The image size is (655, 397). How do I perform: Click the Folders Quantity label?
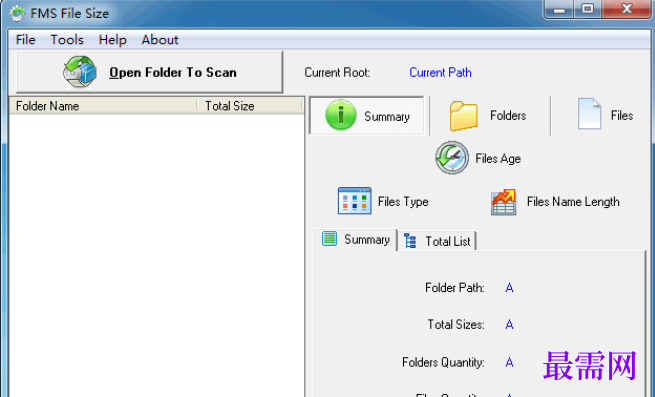(x=443, y=362)
